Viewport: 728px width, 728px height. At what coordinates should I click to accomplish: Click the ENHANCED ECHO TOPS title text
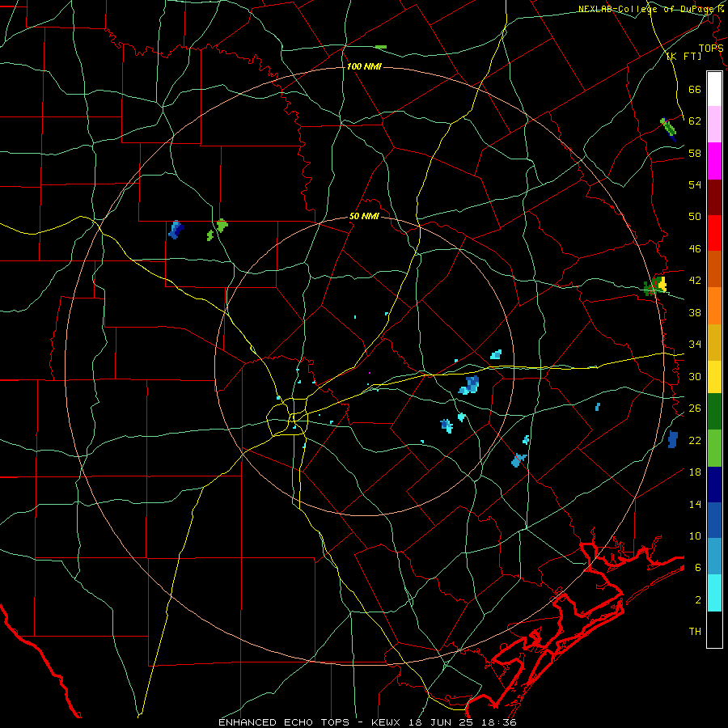[284, 722]
